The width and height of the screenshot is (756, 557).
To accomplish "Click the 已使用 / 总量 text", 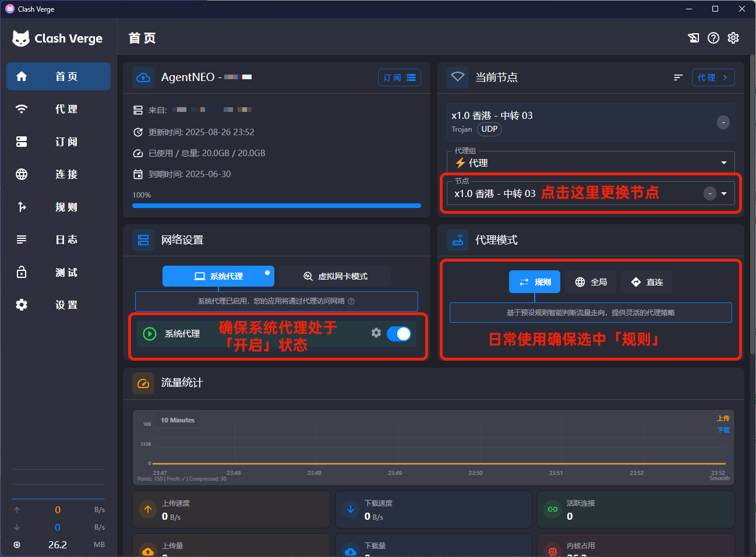I will [x=207, y=153].
